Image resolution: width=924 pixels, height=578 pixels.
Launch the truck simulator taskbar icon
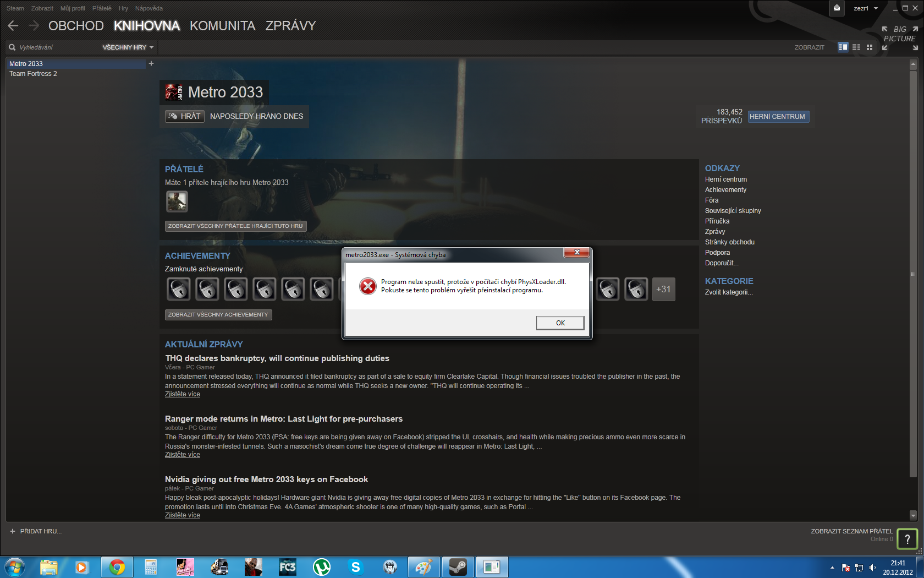219,567
